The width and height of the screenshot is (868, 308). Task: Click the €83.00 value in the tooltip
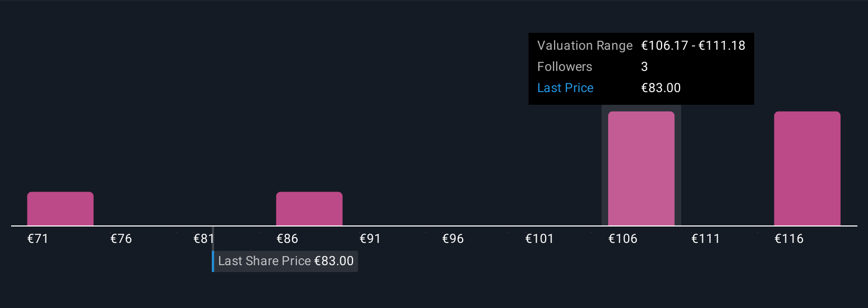[x=661, y=88]
